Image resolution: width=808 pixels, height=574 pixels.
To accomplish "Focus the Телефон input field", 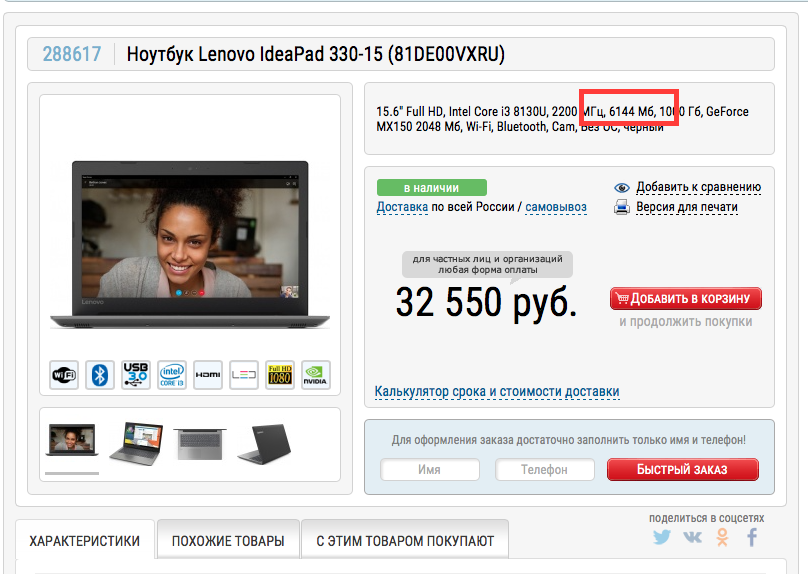I will pos(545,469).
